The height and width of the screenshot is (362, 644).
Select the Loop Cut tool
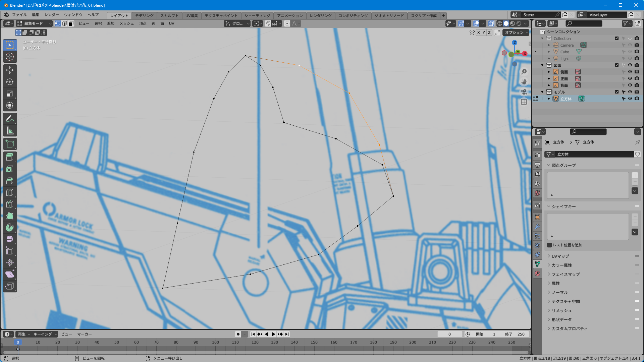[x=10, y=192]
